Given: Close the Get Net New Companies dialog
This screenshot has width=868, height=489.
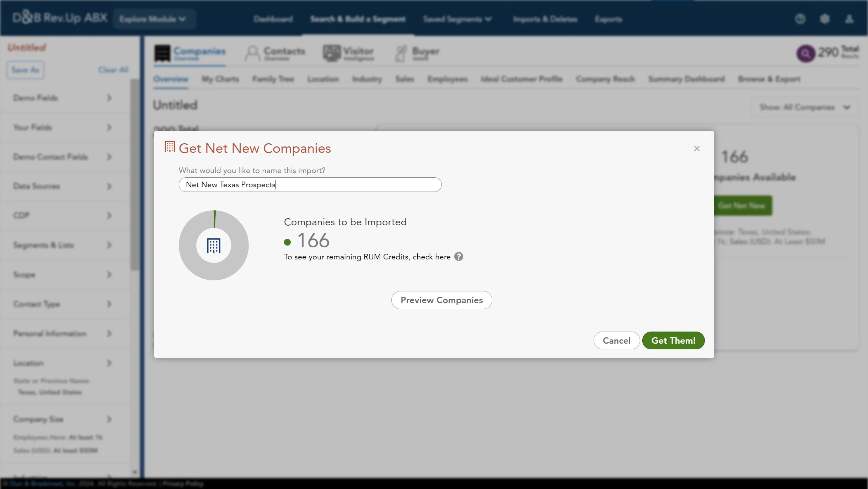Looking at the screenshot, I should (x=697, y=149).
